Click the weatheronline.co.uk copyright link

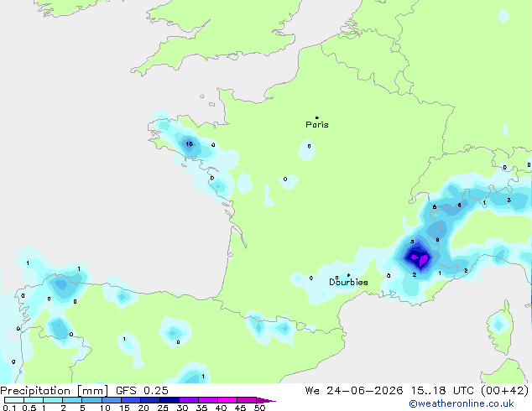click(x=462, y=403)
